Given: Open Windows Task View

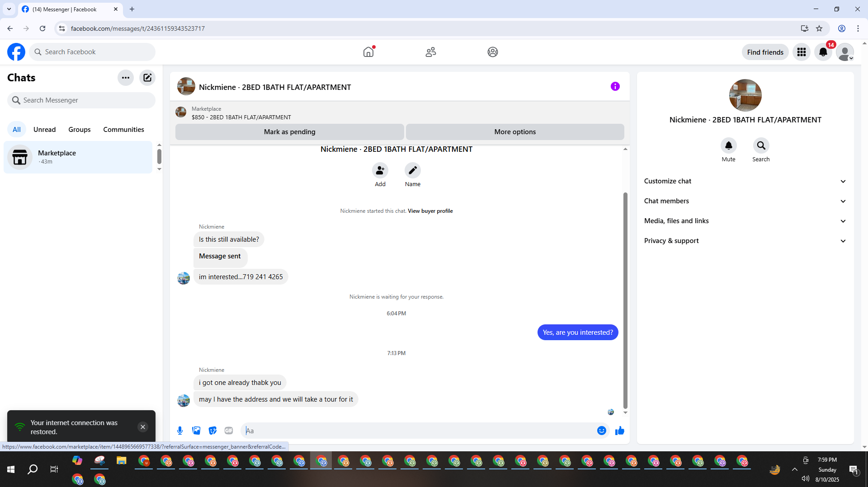Looking at the screenshot, I should (54, 469).
